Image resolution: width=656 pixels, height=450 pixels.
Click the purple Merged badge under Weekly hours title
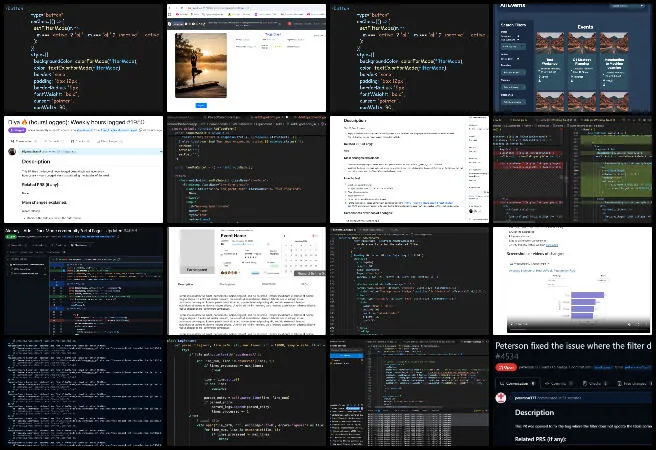pos(17,131)
